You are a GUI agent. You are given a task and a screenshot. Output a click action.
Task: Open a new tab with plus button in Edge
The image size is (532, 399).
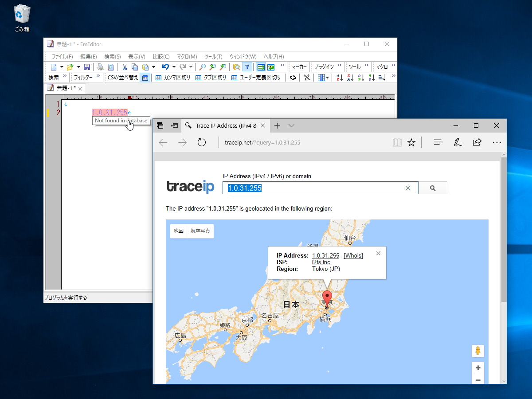(x=278, y=125)
